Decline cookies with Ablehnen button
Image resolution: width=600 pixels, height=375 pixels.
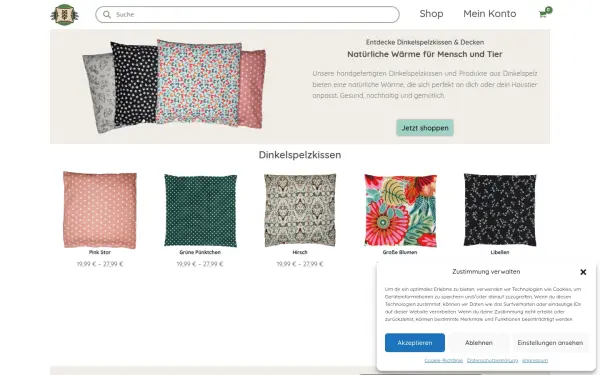pyautogui.click(x=479, y=342)
